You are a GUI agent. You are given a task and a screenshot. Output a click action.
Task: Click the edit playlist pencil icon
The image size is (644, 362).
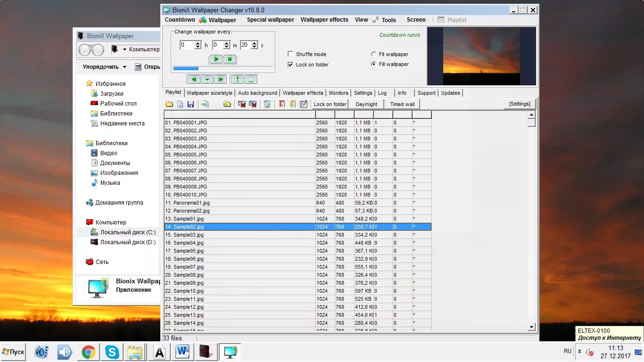[304, 104]
